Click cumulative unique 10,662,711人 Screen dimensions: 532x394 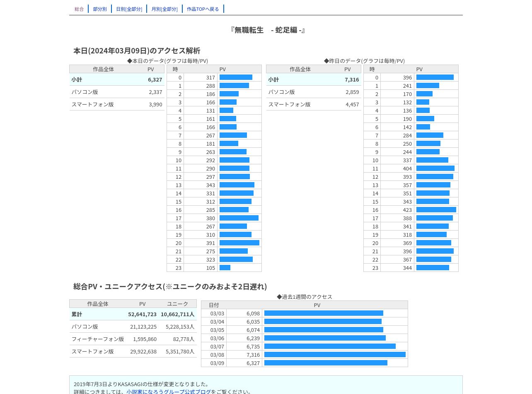(x=177, y=314)
